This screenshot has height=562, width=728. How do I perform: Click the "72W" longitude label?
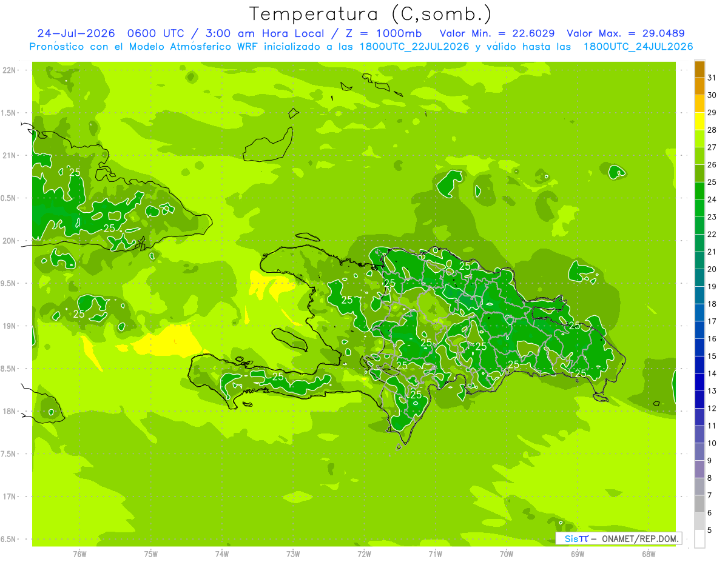pos(364,554)
